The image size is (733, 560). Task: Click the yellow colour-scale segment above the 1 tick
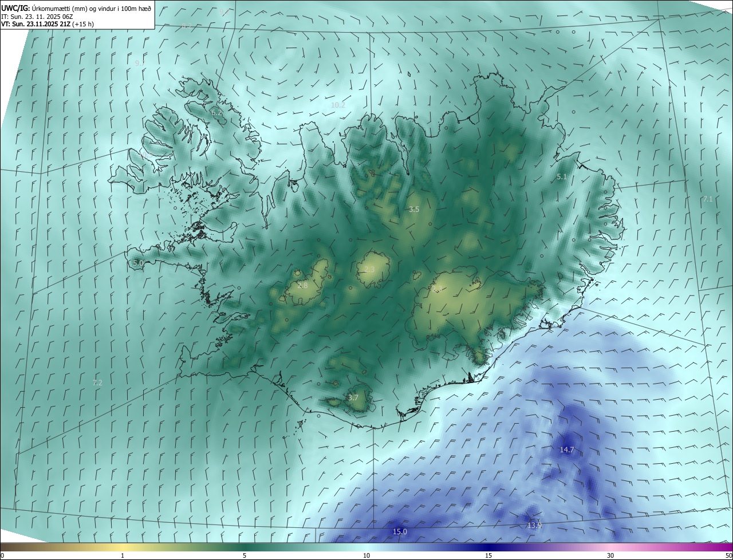(123, 547)
